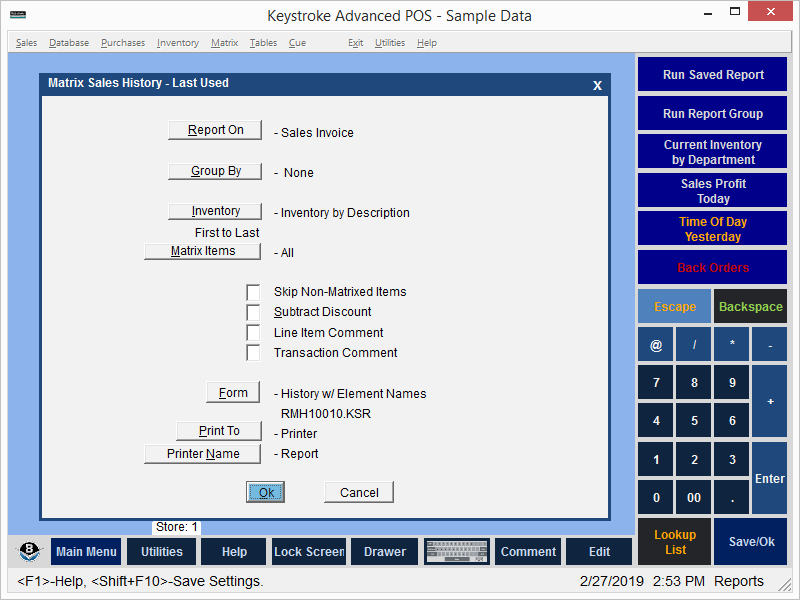
Task: Open the Lookup List
Action: [674, 542]
